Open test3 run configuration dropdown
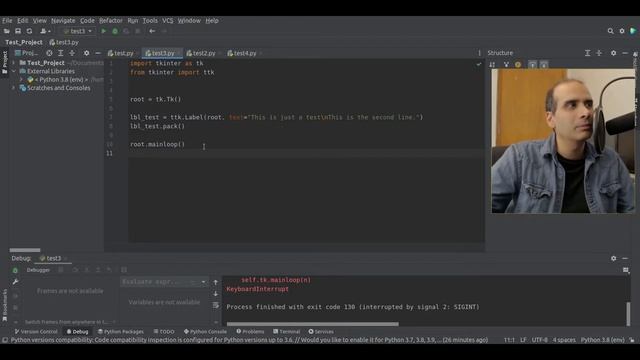This screenshot has height=360, width=640. click(x=78, y=31)
